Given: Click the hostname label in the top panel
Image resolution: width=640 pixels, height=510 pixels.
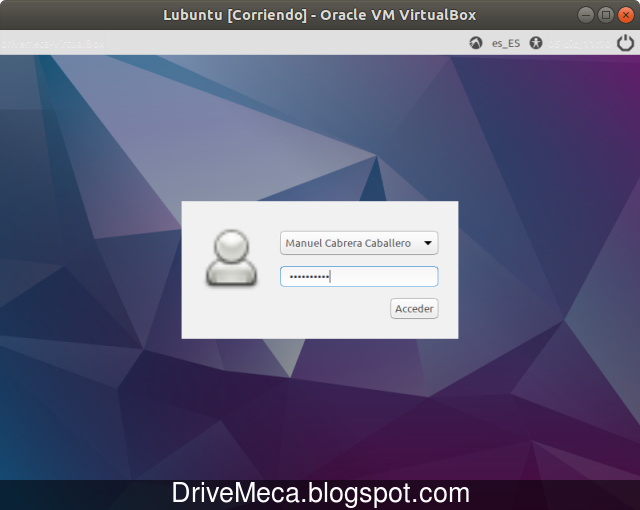Looking at the screenshot, I should pos(53,44).
